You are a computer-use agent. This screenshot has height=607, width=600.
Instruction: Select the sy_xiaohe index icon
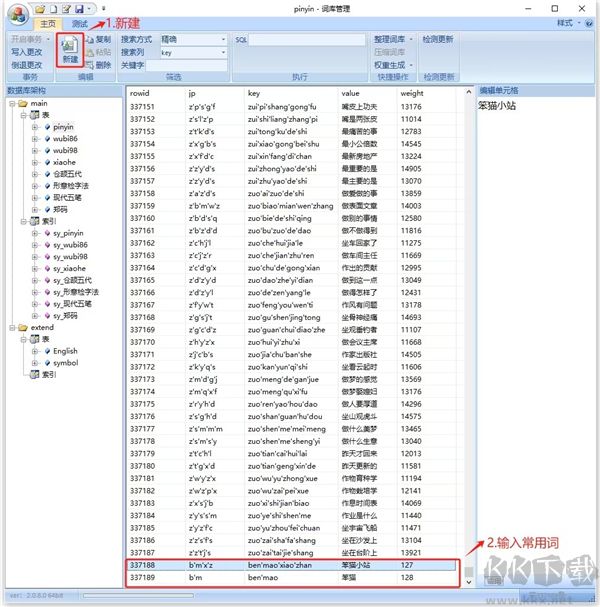coord(47,268)
